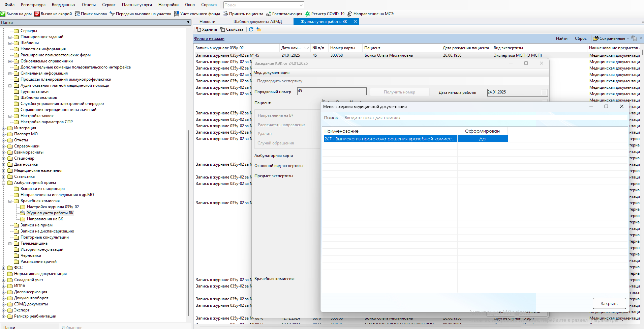
Task: Expand the Интеграция folder
Action: (4, 128)
